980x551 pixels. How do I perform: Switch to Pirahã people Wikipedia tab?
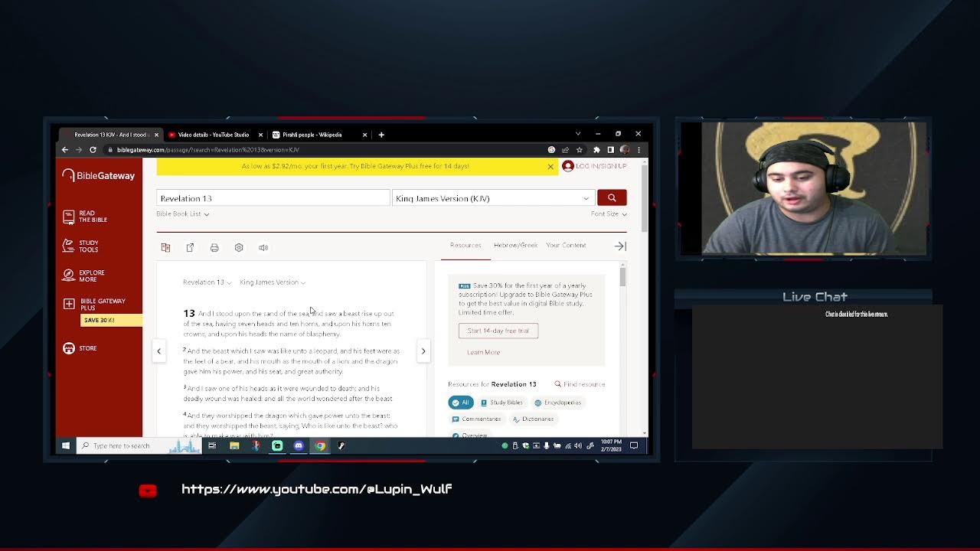[319, 135]
